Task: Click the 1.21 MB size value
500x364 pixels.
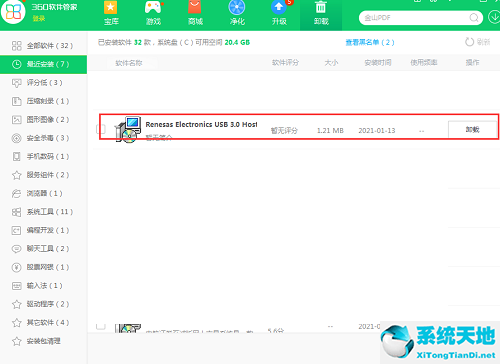Action: click(330, 130)
